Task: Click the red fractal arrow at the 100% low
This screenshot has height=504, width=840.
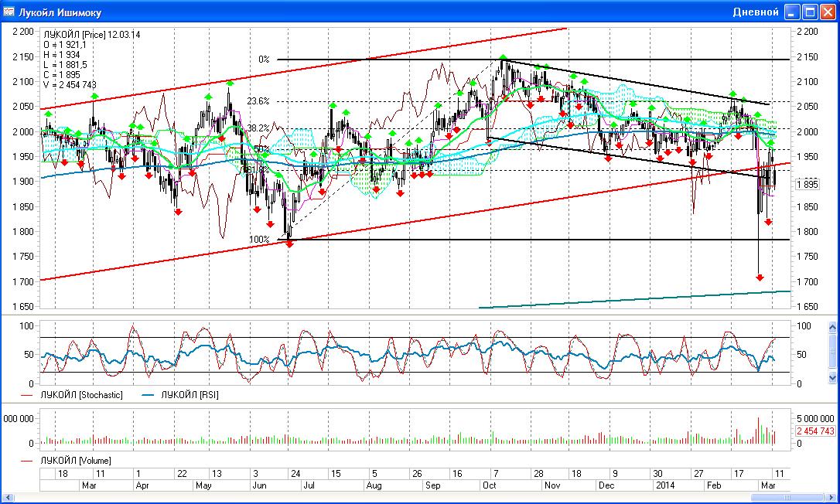Action: (290, 244)
